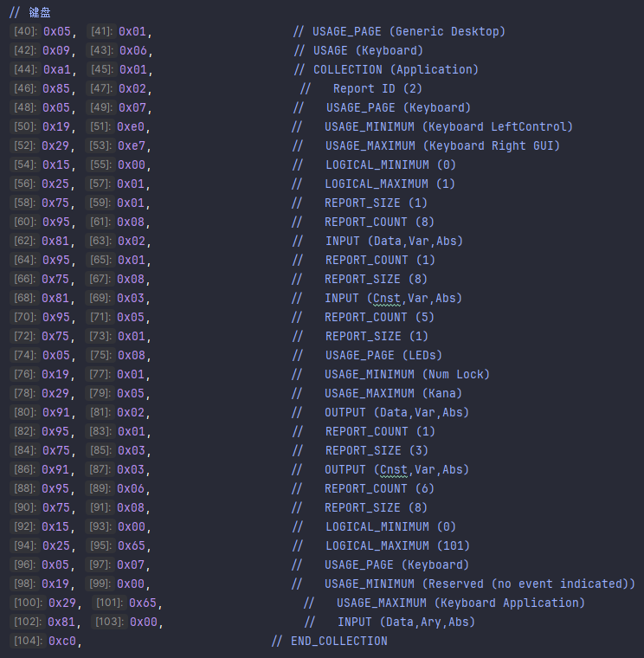644x658 pixels.
Task: Click the [40]: index hint
Action: [25, 31]
